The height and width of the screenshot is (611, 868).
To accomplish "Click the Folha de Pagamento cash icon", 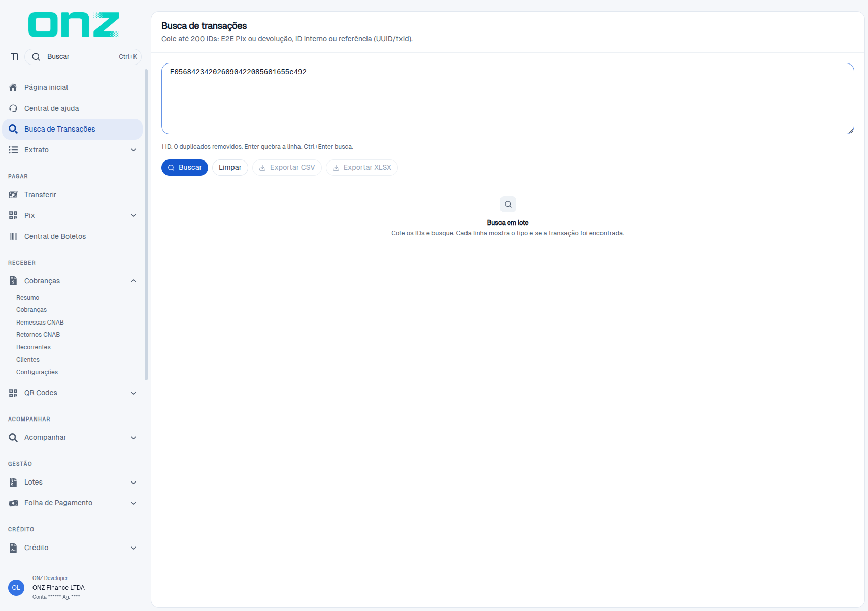I will click(x=13, y=503).
